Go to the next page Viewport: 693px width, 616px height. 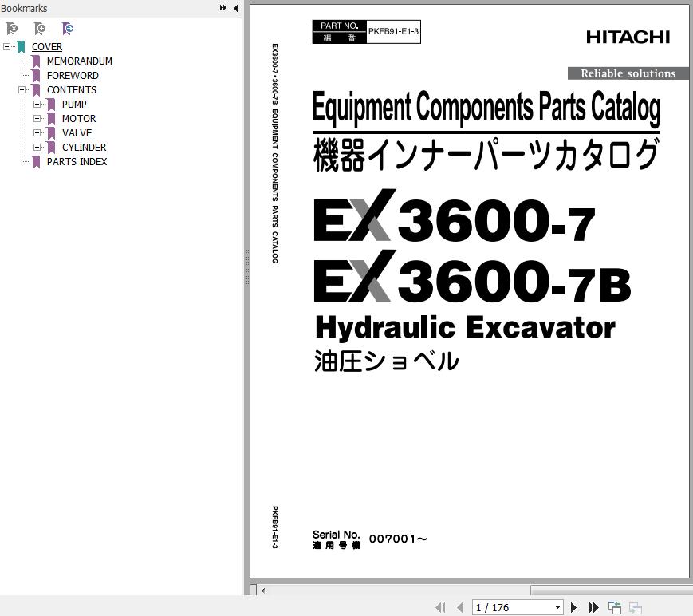573,607
